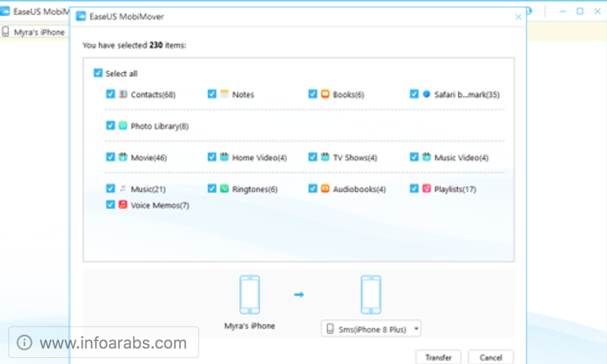607x364 pixels.
Task: Click the destination iPhone device image
Action: [x=371, y=295]
